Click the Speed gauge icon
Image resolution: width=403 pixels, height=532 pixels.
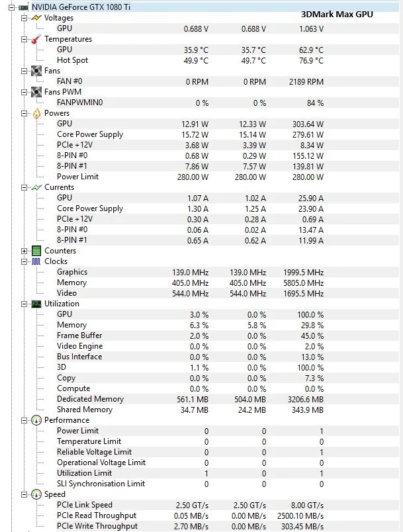[36, 494]
